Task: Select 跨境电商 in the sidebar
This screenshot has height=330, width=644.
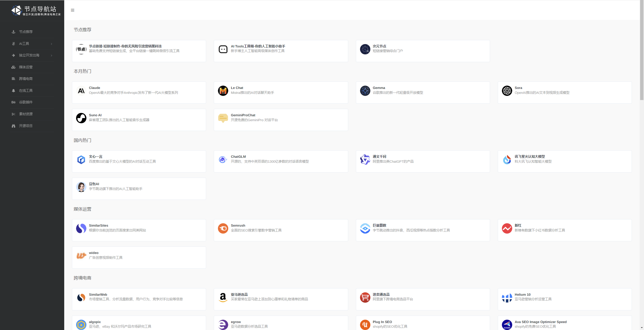Action: click(26, 79)
